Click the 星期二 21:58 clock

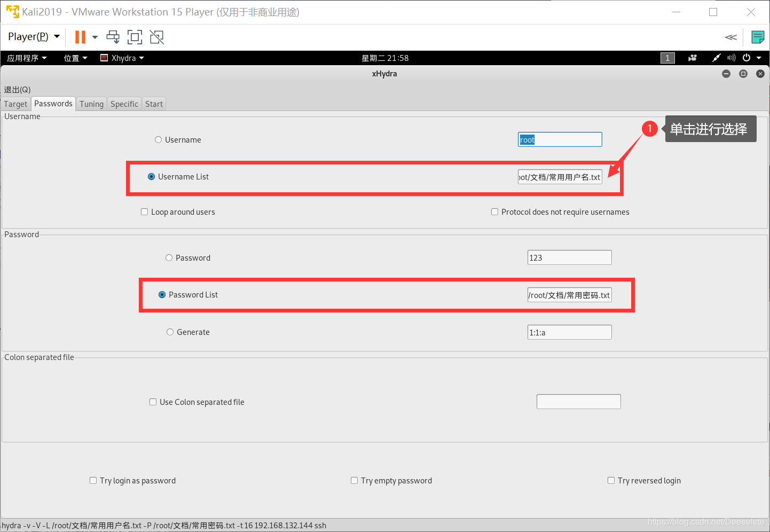[x=385, y=58]
